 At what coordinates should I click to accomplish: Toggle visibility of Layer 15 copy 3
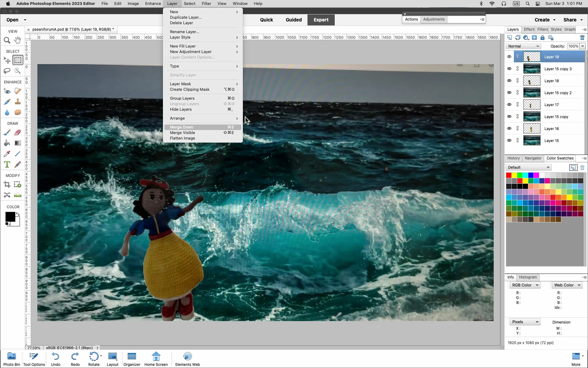coord(509,69)
